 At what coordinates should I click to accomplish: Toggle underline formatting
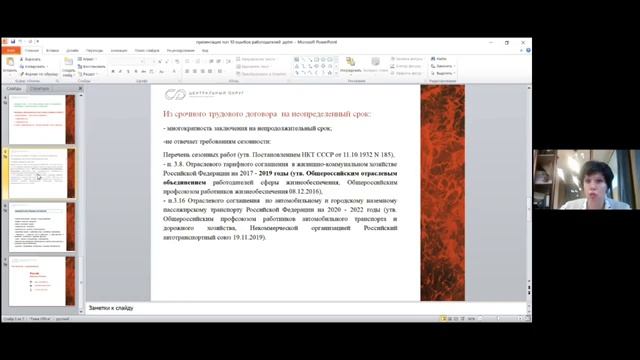tap(128, 71)
